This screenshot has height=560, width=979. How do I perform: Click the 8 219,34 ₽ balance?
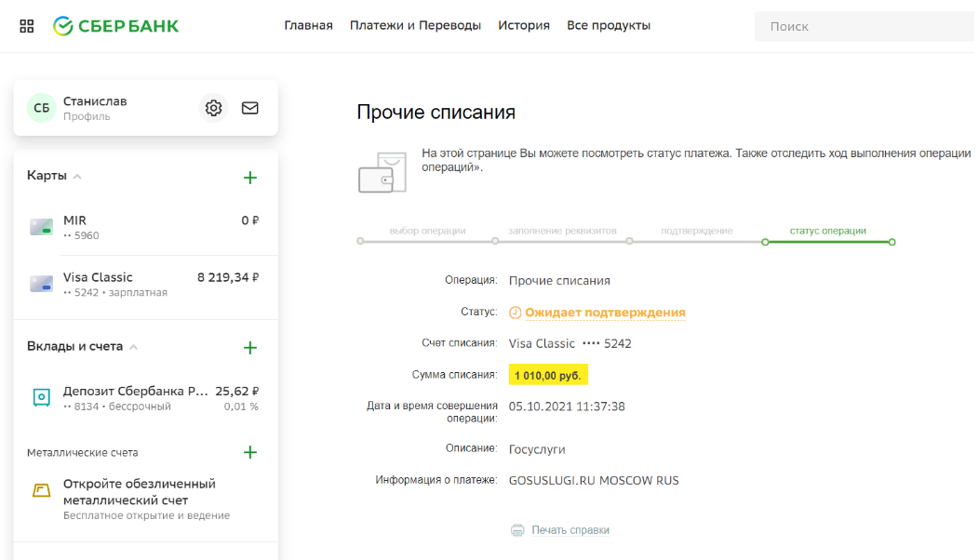228,277
